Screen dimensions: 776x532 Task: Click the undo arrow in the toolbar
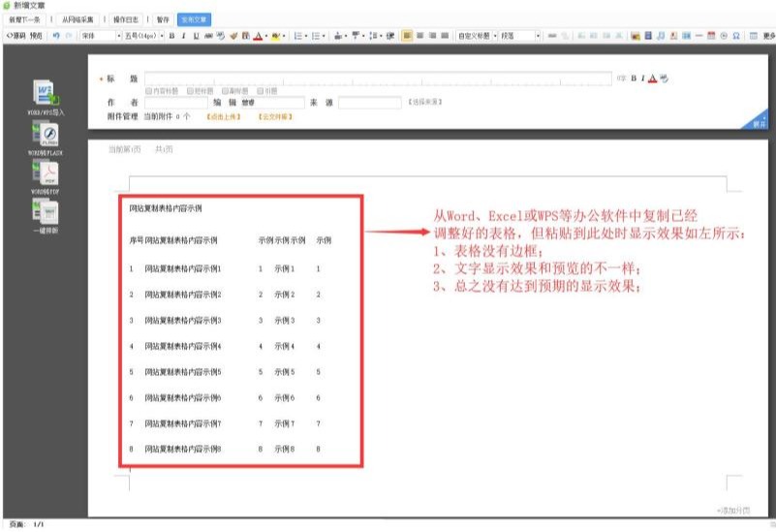[x=57, y=36]
